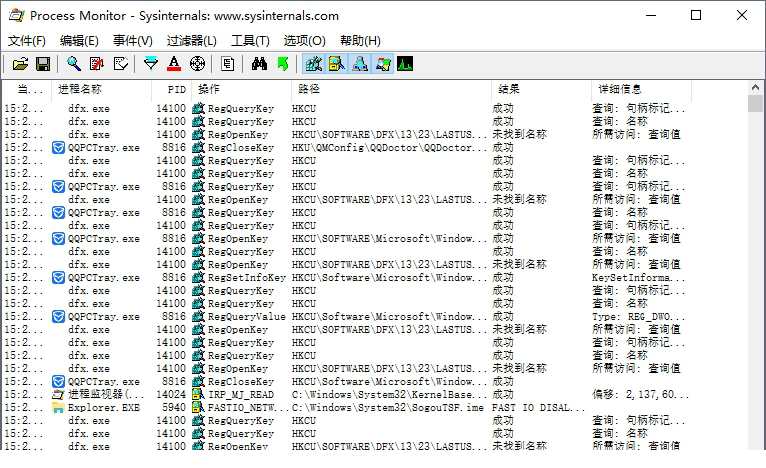Click registry icon beside RegSetInfoKey operation
The width and height of the screenshot is (766, 468).
[198, 277]
